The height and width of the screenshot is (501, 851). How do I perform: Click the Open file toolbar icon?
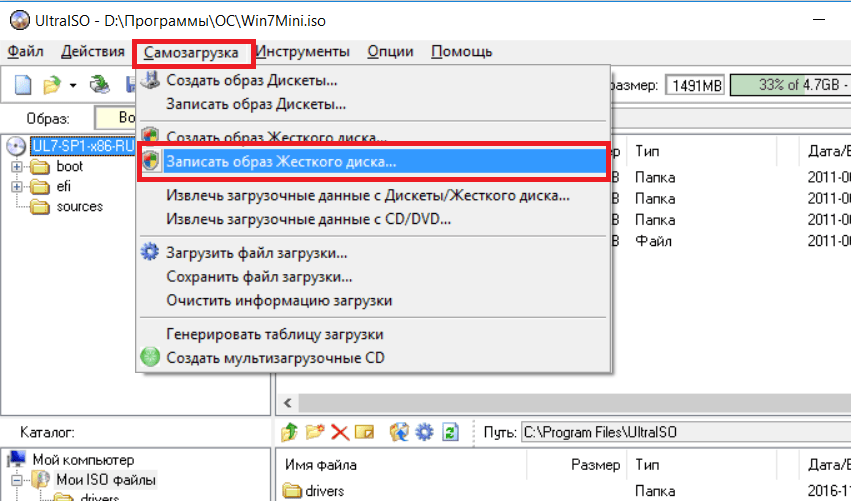52,85
